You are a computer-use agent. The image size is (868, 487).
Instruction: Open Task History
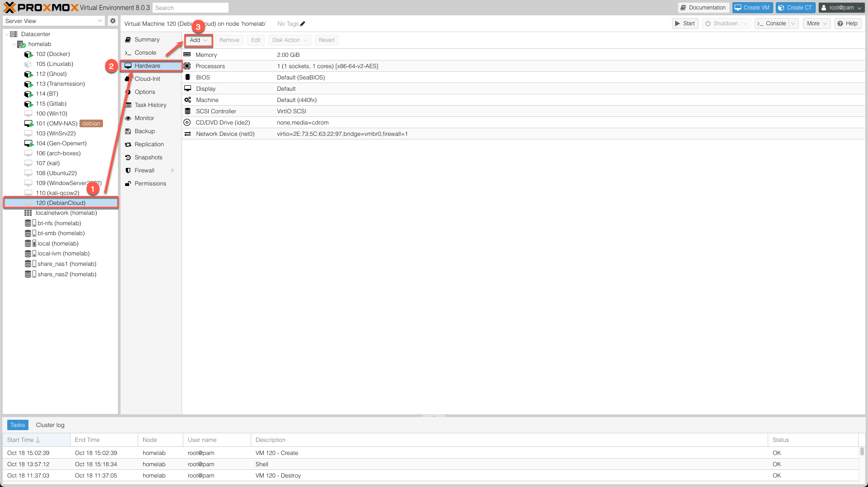point(151,105)
